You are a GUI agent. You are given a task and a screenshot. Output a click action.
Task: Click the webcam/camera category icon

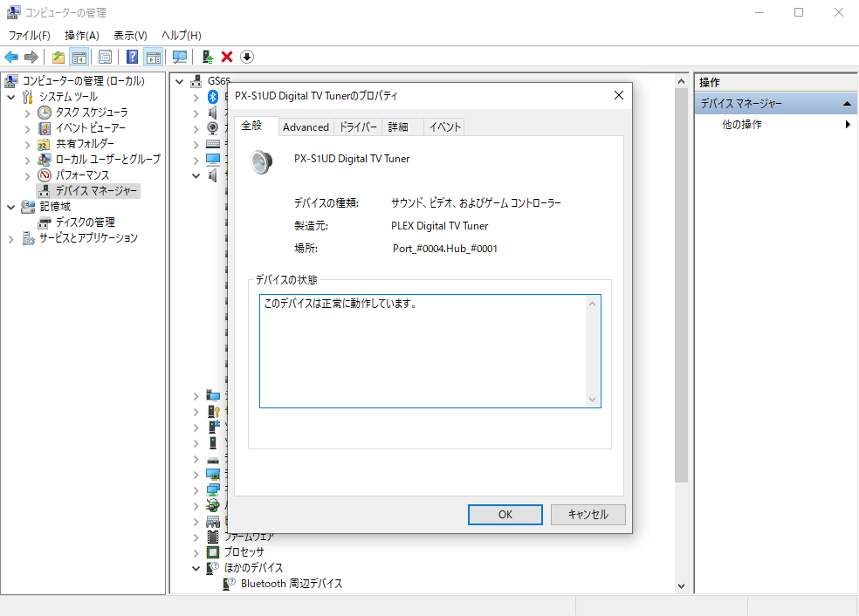click(212, 128)
